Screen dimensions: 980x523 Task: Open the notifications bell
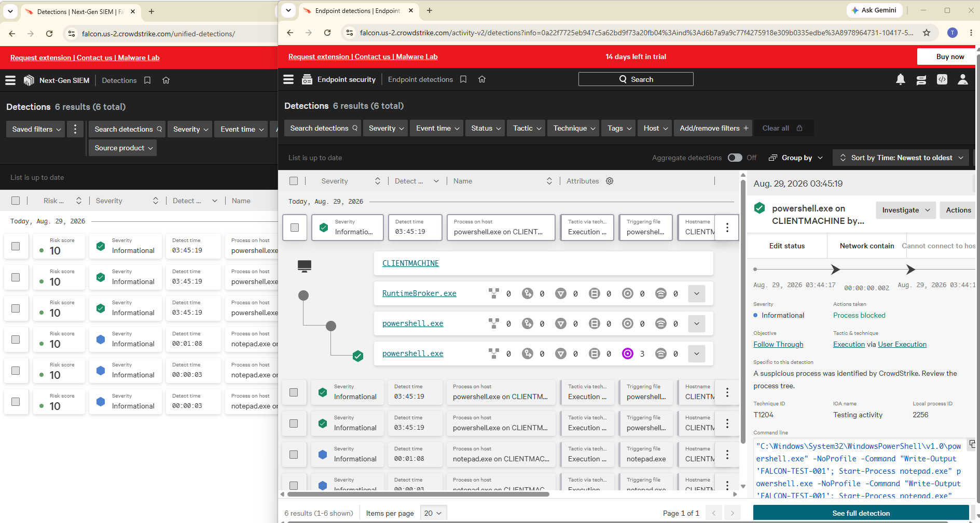pos(901,79)
